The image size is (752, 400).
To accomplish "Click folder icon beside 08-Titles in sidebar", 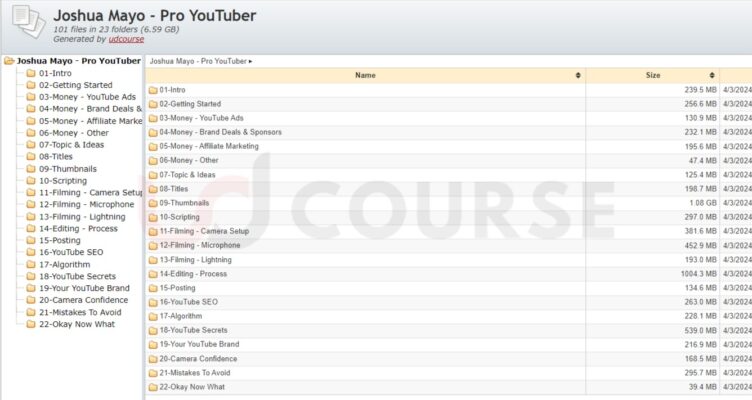I will [x=31, y=157].
